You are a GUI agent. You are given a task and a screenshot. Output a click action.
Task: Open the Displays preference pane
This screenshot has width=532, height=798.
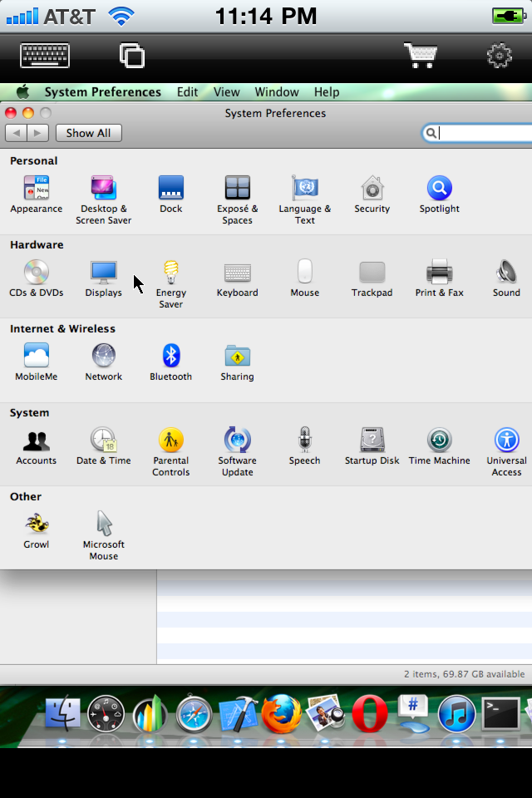(x=103, y=278)
